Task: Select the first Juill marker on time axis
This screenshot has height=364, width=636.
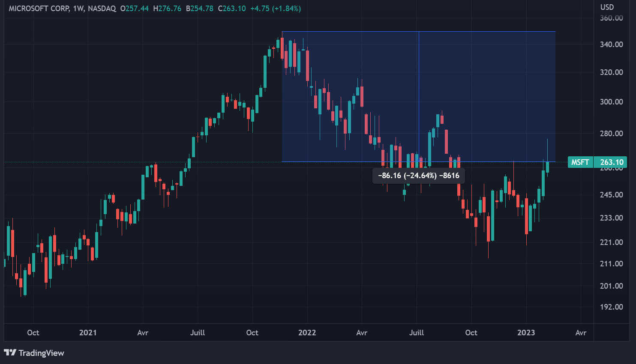Action: pos(198,333)
